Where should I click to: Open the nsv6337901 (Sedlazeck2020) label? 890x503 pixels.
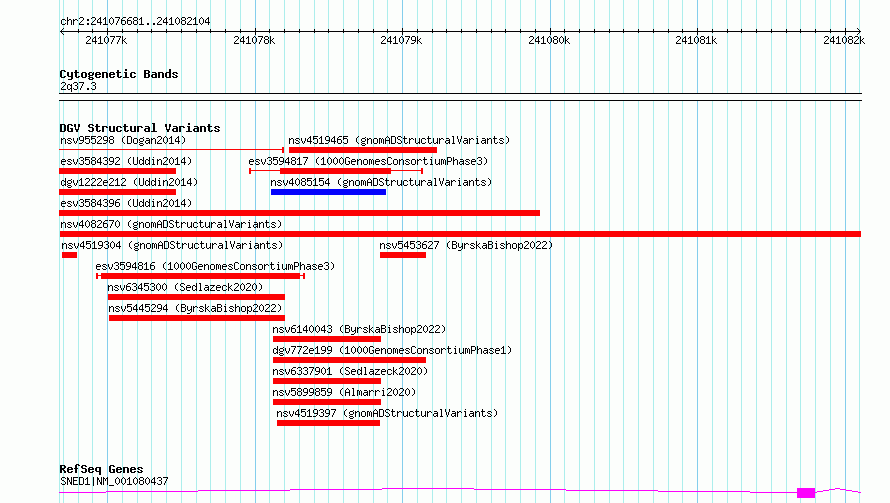click(x=350, y=371)
